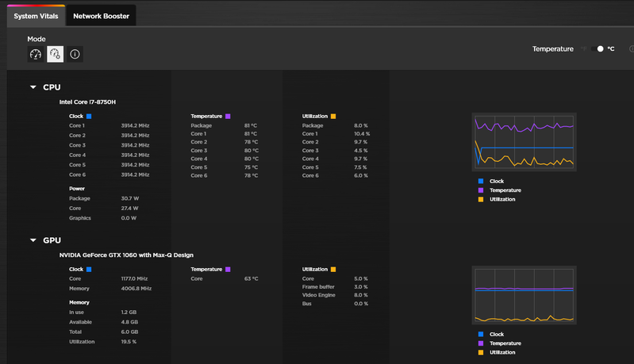Click the yellow square beside GPU Utilization heading
This screenshot has width=634, height=364.
click(x=333, y=270)
